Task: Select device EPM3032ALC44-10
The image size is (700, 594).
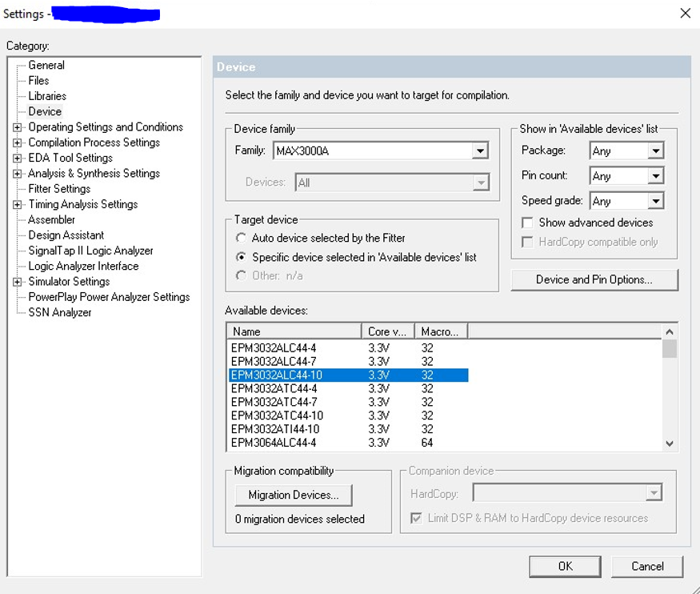Action: tap(349, 375)
